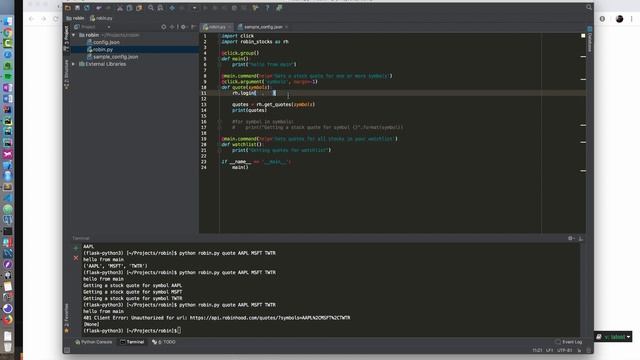Click the Replace toolbar icon

[x=160, y=8]
